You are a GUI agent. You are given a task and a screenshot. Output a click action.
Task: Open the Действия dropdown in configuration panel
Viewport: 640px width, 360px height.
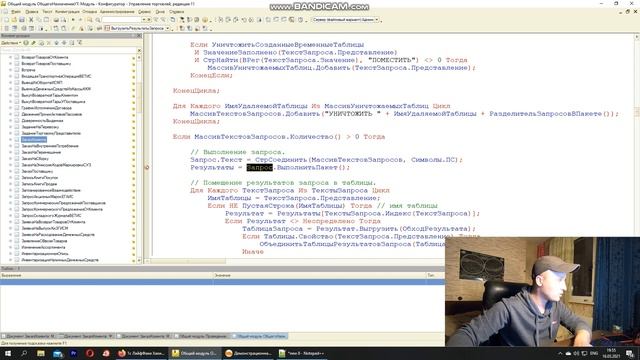pyautogui.click(x=11, y=42)
